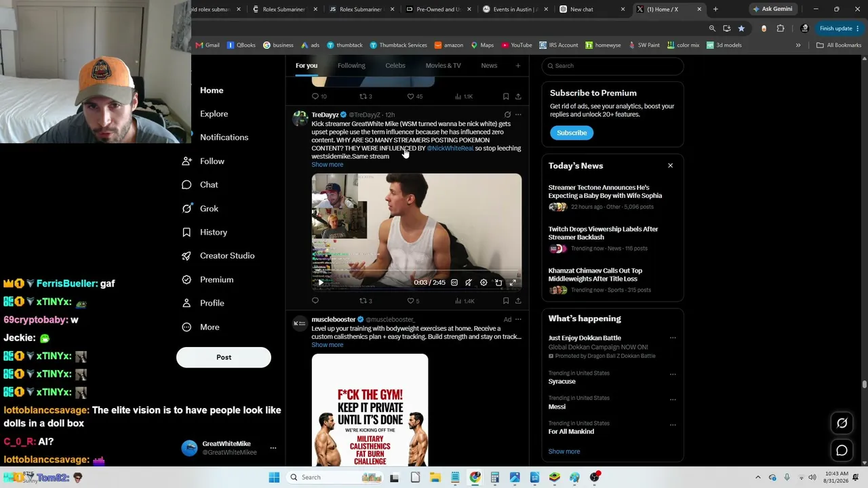Click into the X Search field
The height and width of the screenshot is (488, 868).
(x=612, y=66)
